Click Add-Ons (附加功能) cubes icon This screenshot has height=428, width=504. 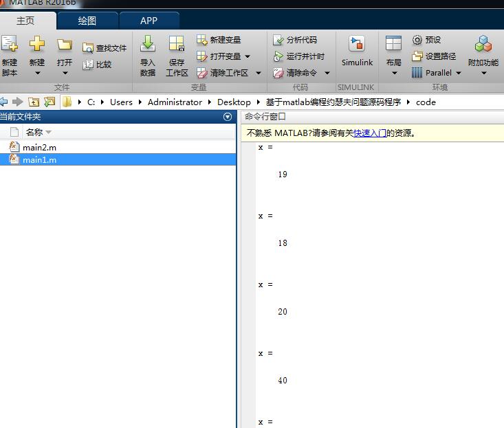pyautogui.click(x=483, y=44)
